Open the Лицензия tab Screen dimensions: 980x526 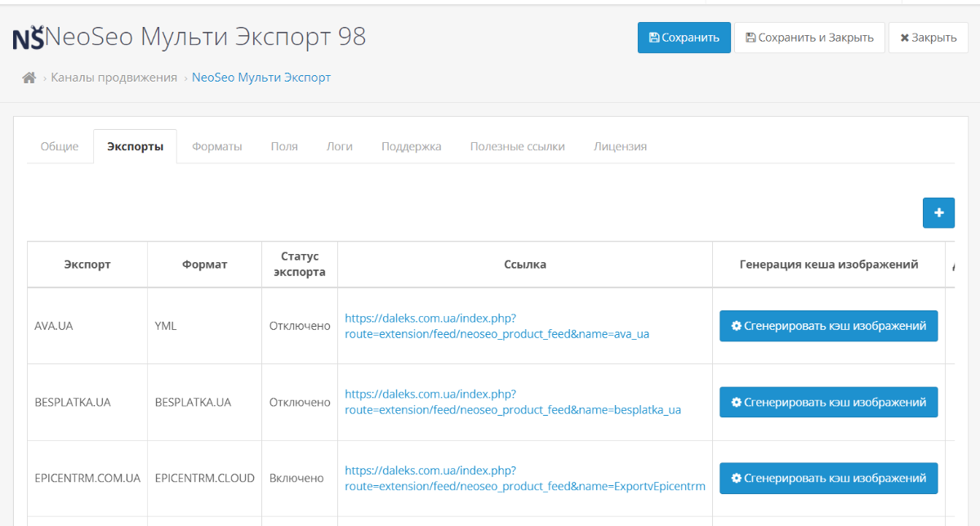[621, 146]
